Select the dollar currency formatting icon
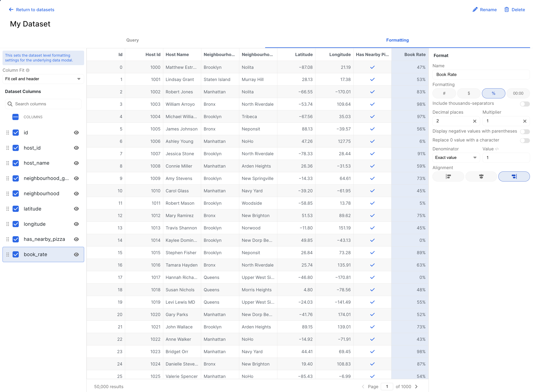The width and height of the screenshot is (533, 392). [x=469, y=93]
